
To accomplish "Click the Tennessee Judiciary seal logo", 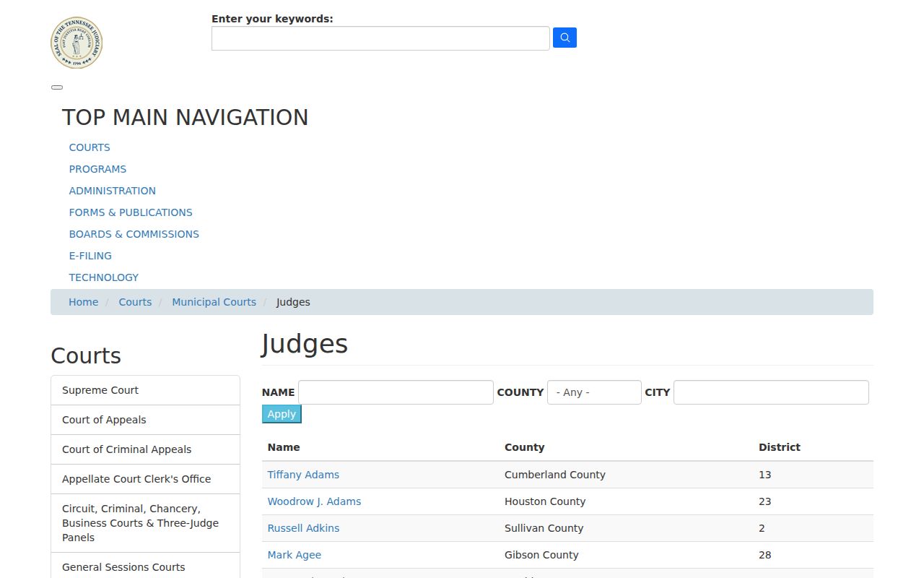I will 77,43.
